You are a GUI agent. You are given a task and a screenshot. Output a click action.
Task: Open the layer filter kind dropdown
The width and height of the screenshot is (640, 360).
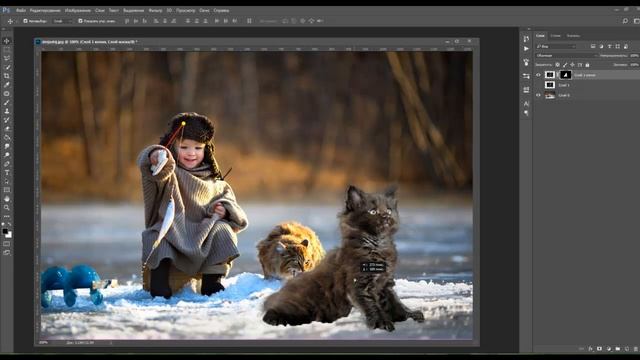[556, 46]
